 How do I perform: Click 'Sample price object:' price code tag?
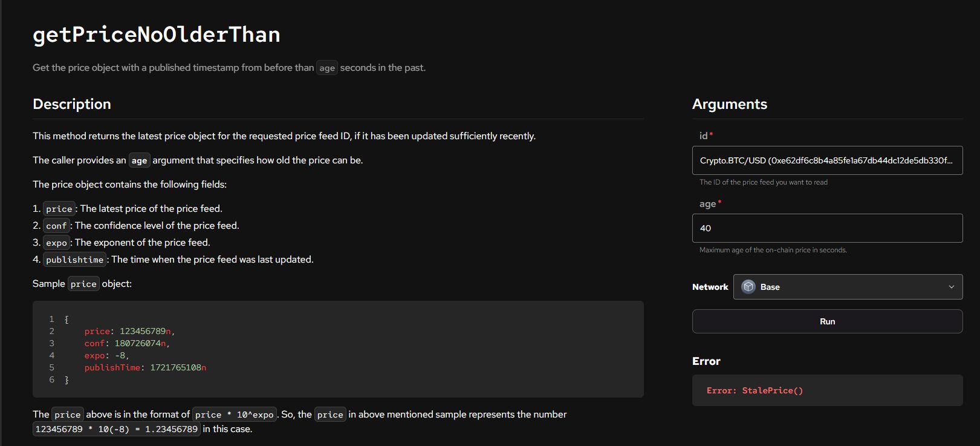coord(83,284)
